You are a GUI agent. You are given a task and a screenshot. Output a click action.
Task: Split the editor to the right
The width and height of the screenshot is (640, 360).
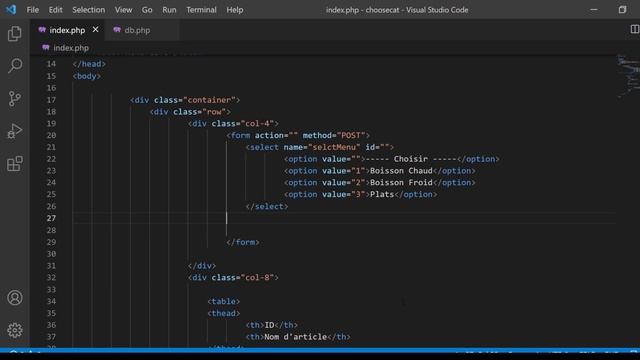[635, 29]
